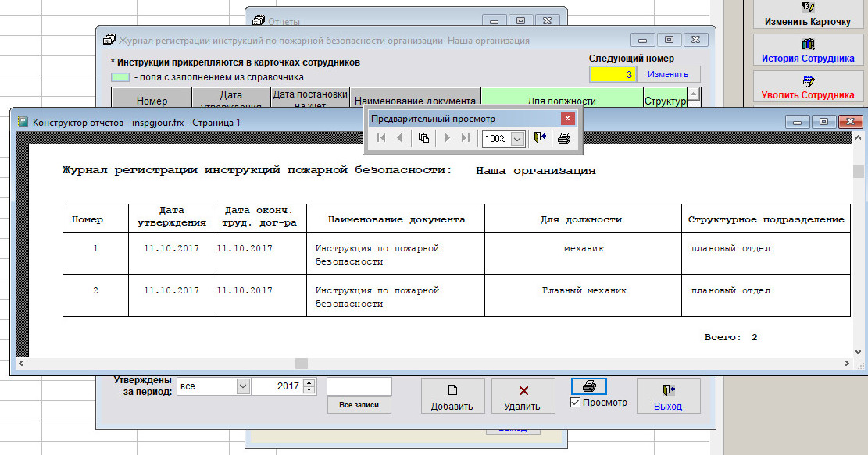The image size is (868, 455).
Task: Click the yellow next-number field showing 3
Action: [613, 74]
